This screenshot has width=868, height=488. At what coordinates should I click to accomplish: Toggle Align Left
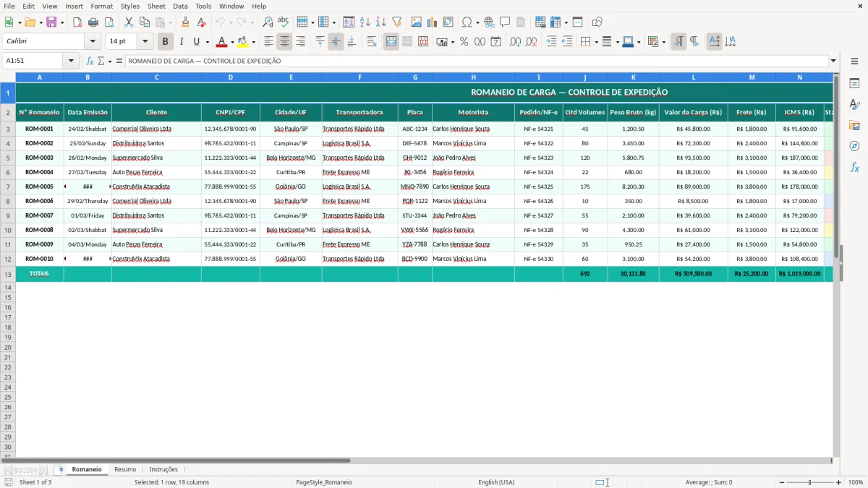click(x=268, y=42)
